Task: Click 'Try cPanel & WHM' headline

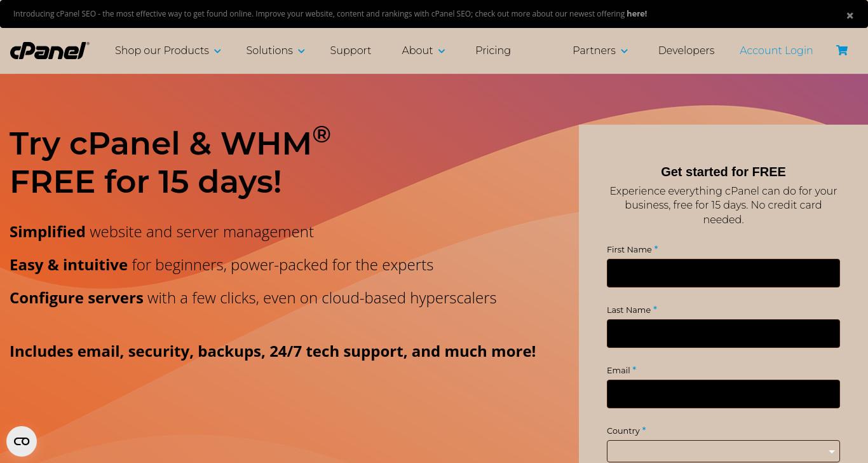Action: point(170,162)
